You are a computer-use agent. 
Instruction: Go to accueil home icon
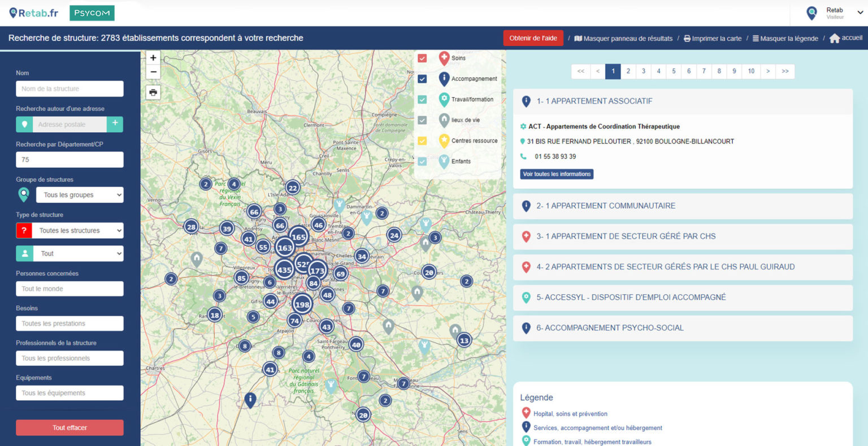pos(834,38)
